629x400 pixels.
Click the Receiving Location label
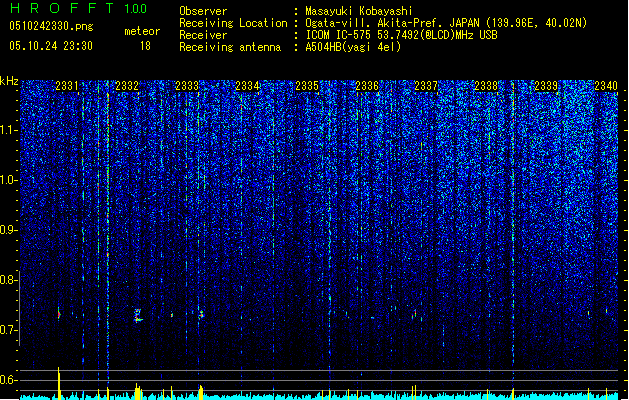[x=233, y=23]
